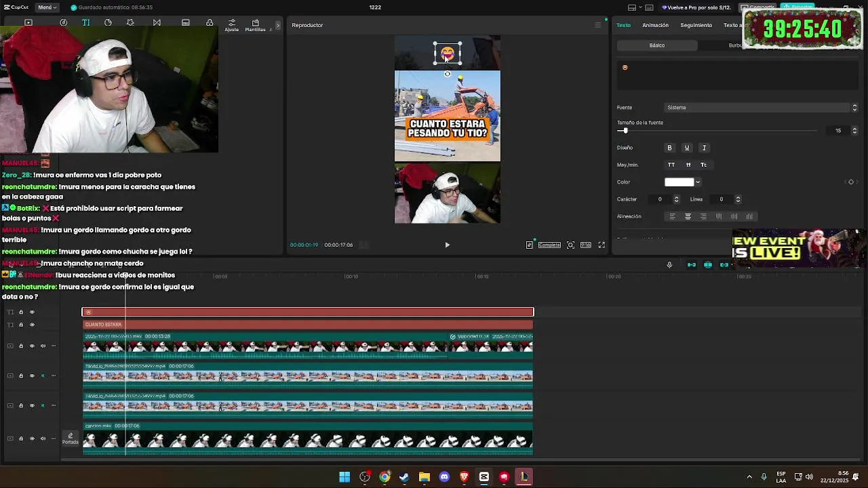Open track options for cancion.mkv track

coord(53,439)
